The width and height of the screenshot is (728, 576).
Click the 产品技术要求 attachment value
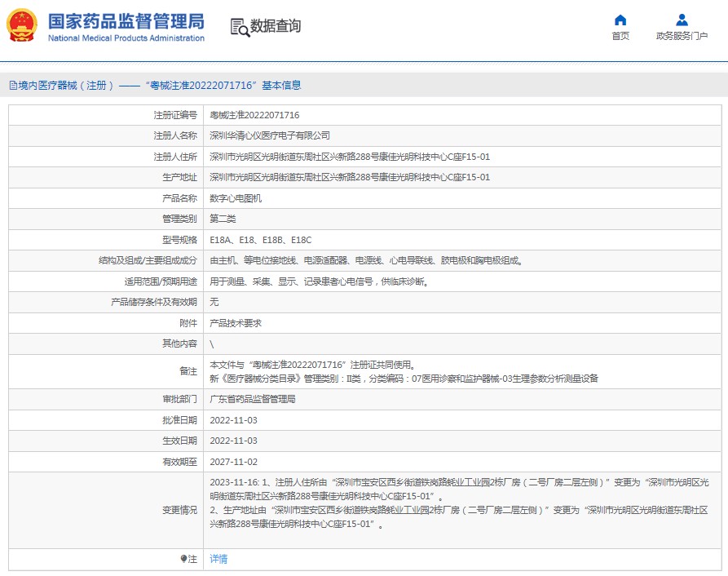coord(236,323)
